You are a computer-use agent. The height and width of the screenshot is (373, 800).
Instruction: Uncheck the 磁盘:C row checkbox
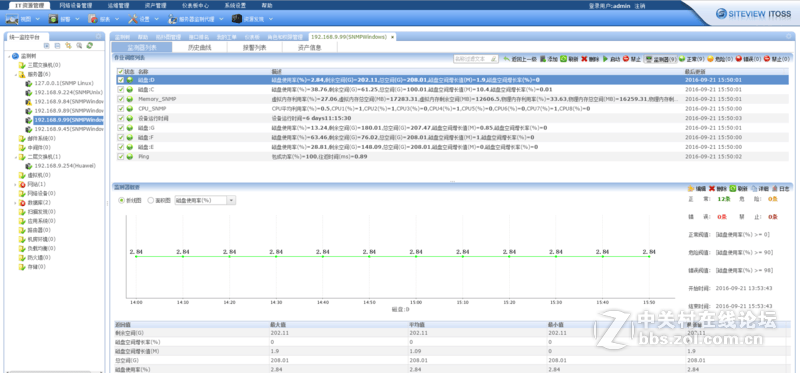click(120, 90)
